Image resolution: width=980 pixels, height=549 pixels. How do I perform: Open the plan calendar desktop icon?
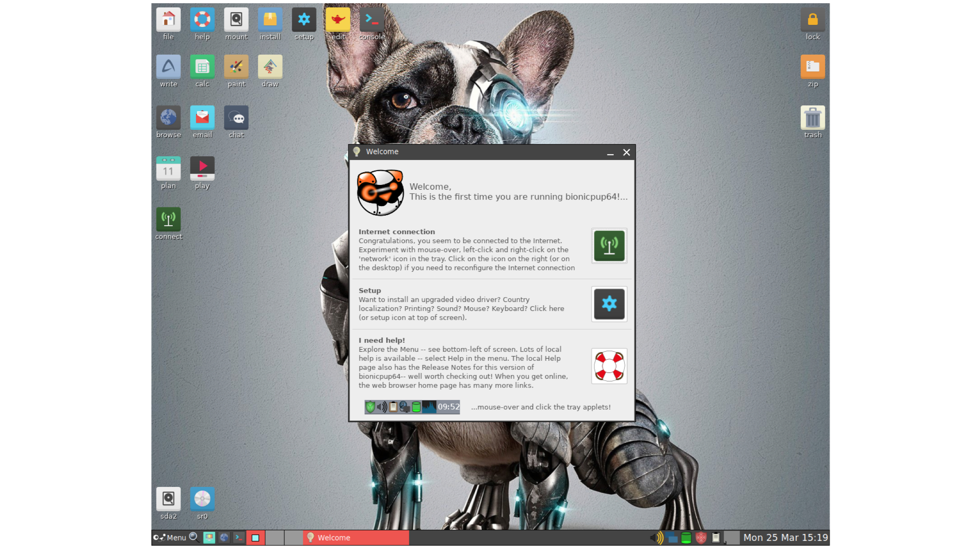point(168,169)
